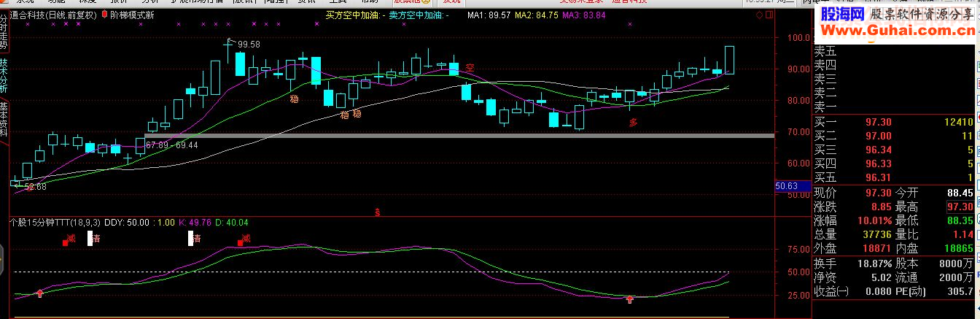Click the 52.68 low price label
980x319 pixels.
coord(35,187)
